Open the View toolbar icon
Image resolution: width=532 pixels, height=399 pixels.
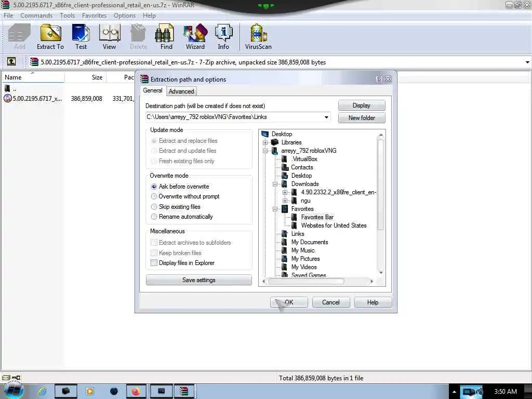click(109, 37)
